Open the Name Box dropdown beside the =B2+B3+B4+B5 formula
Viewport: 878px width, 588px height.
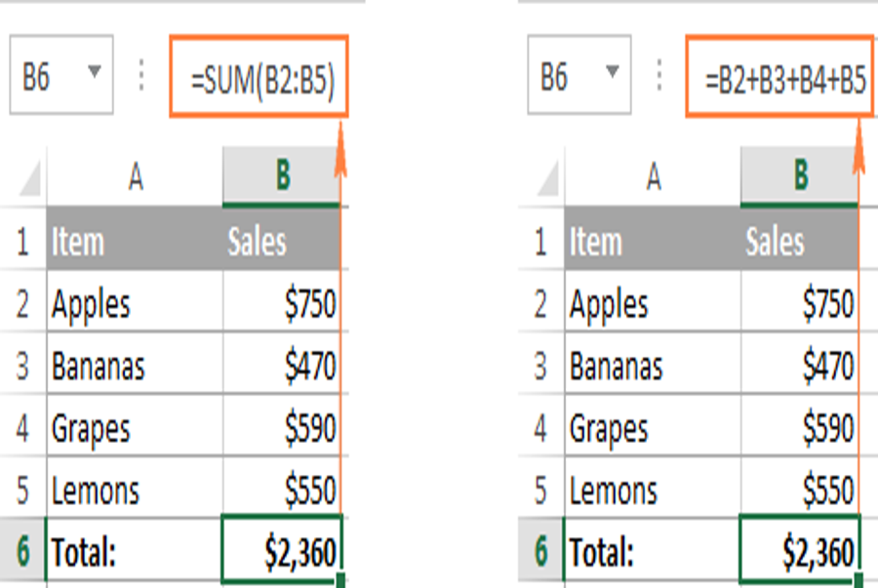point(612,73)
